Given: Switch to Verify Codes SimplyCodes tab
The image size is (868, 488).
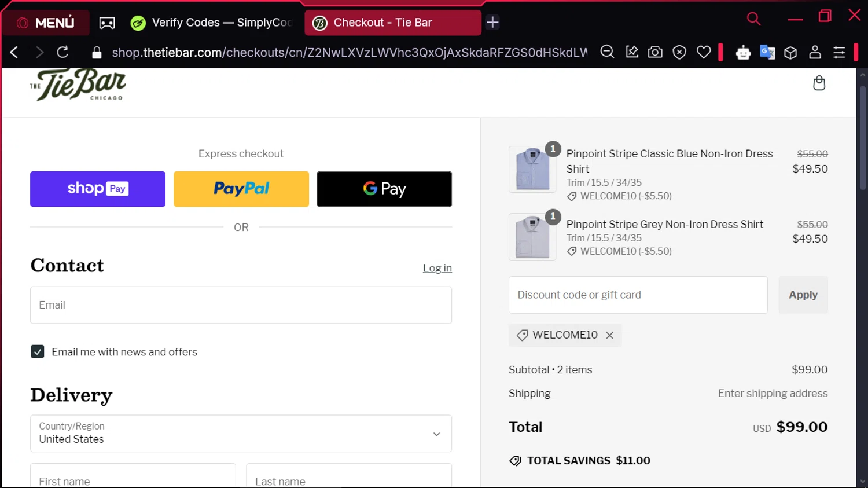Looking at the screenshot, I should click(x=212, y=23).
